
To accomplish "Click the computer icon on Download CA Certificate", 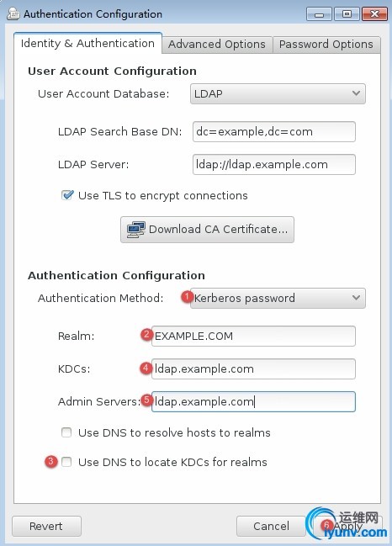I will coord(135,230).
